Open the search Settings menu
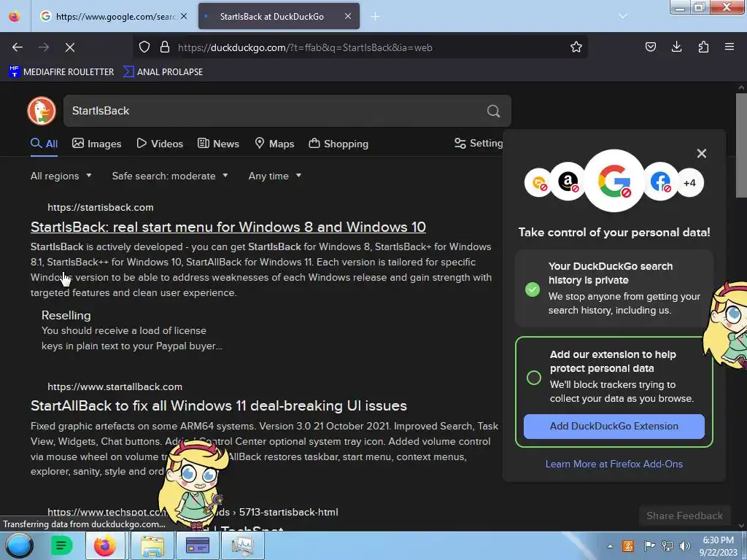This screenshot has width=747, height=560. point(479,144)
